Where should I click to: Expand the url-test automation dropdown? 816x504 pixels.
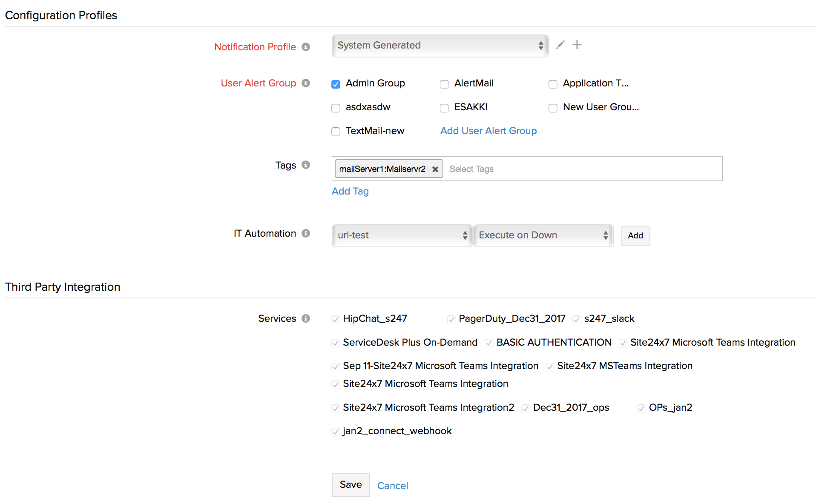coord(402,235)
